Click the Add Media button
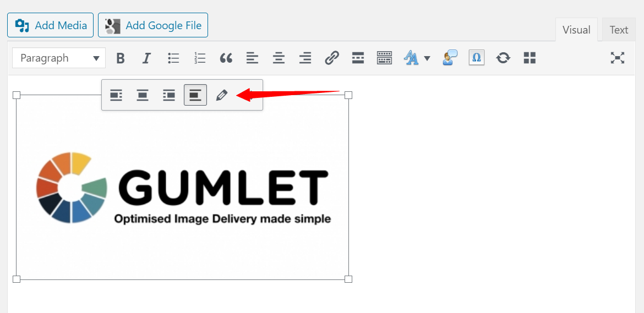The height and width of the screenshot is (313, 644). point(51,25)
